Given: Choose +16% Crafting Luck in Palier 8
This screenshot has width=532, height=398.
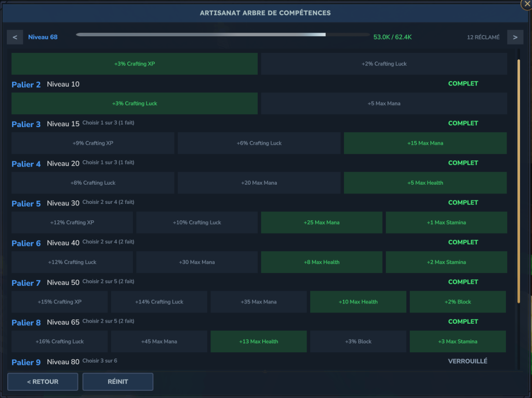Looking at the screenshot, I should (59, 341).
